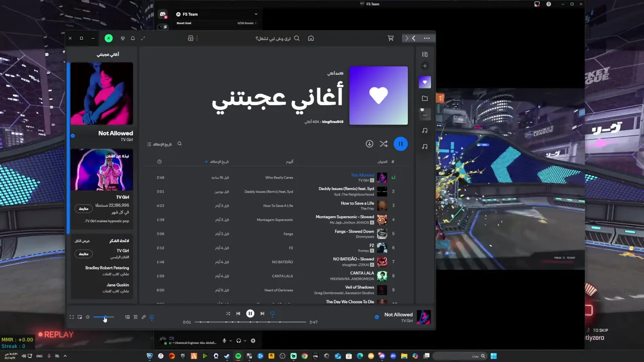Open second music note playlist in sidebar

coord(425,147)
